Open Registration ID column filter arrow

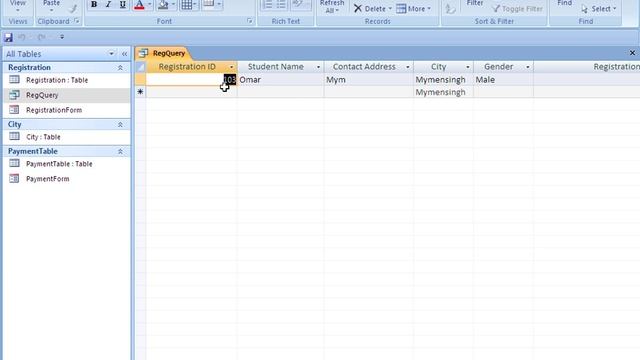(231, 67)
